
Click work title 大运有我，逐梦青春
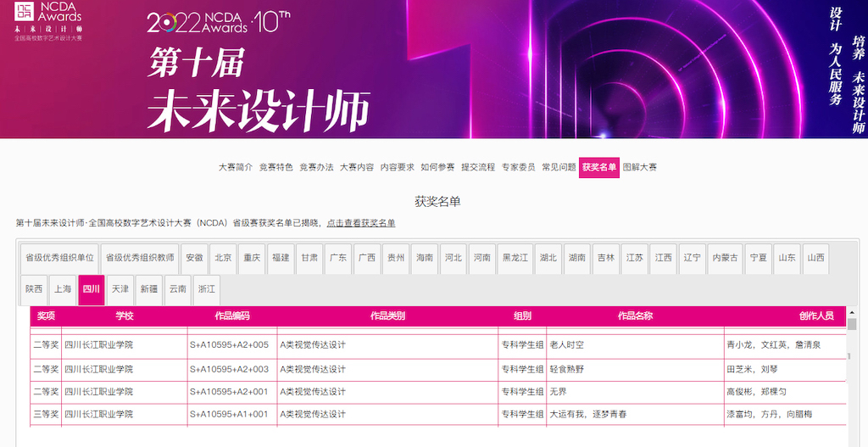pyautogui.click(x=588, y=414)
